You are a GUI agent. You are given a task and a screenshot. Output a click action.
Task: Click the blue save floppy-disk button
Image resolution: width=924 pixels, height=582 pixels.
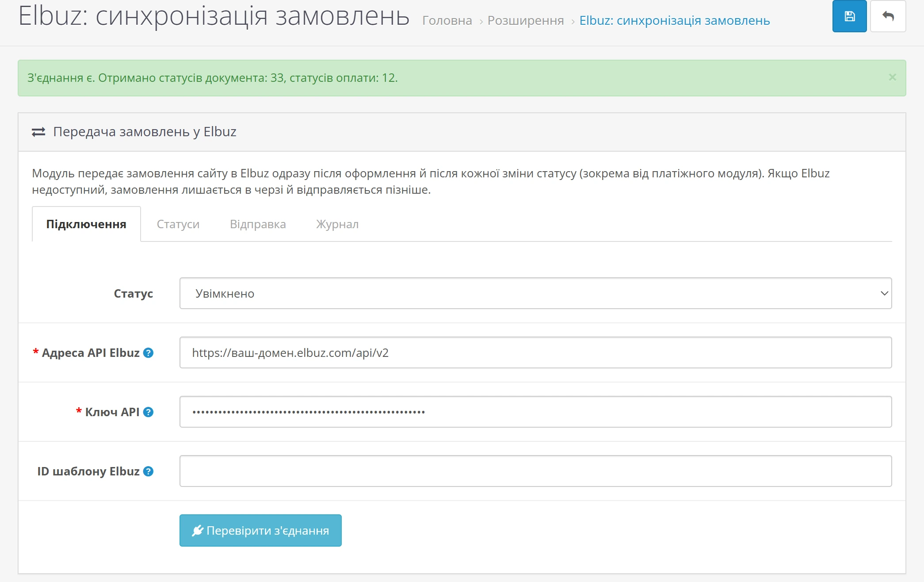849,16
